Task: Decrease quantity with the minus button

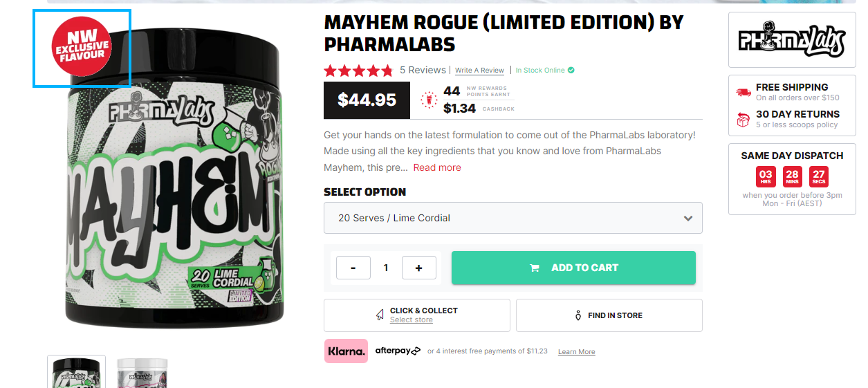Action: point(353,268)
